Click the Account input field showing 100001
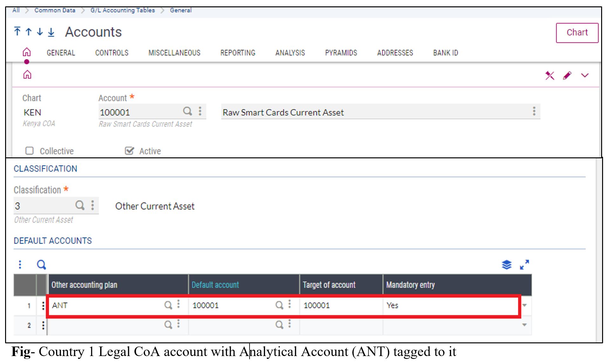Image resolution: width=611 pixels, height=364 pixels. pyautogui.click(x=134, y=112)
